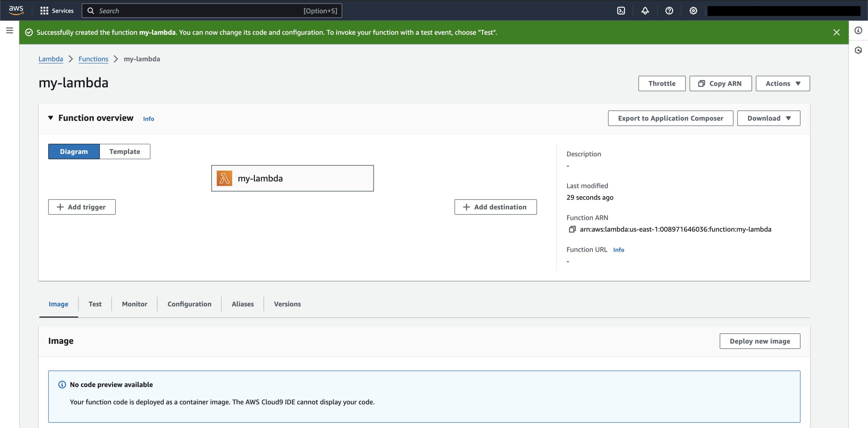868x428 pixels.
Task: Switch to the Test tab
Action: coord(95,304)
